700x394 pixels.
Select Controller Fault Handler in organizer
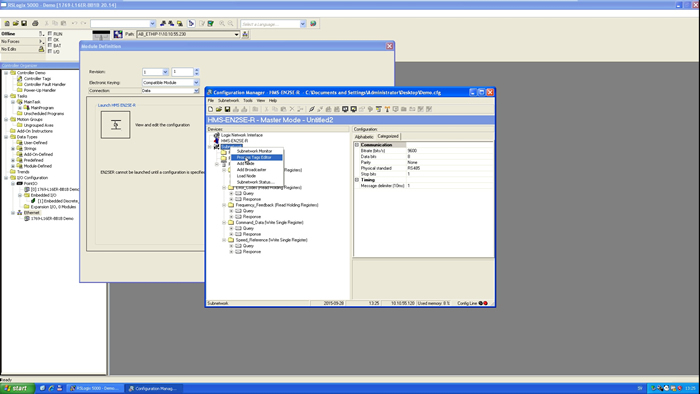[x=45, y=84]
